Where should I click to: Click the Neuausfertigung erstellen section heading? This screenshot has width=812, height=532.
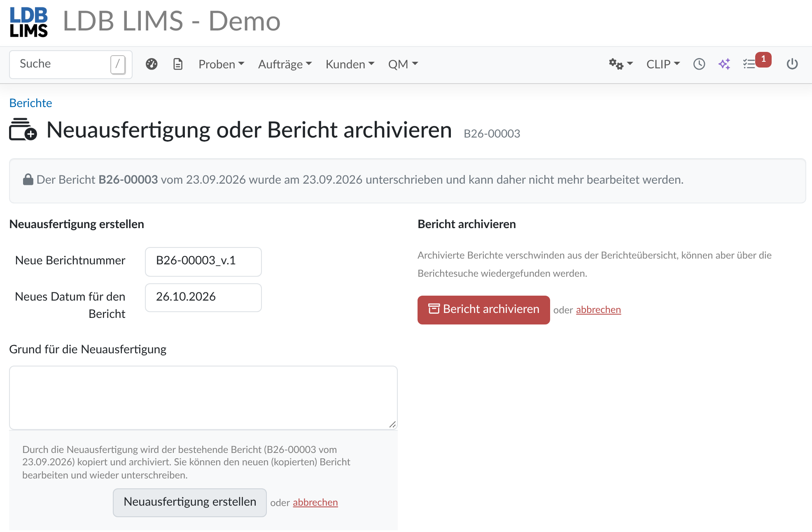(x=77, y=224)
